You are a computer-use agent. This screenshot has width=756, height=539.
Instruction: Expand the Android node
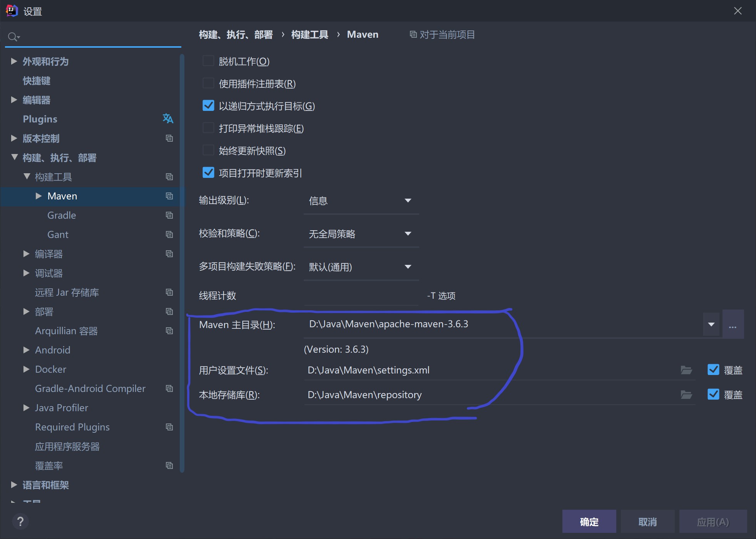[26, 350]
